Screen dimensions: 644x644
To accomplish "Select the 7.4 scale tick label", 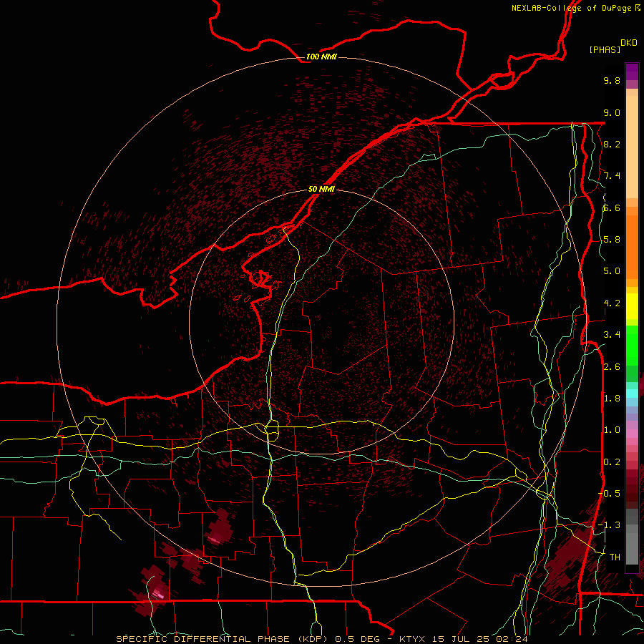I will (x=612, y=176).
